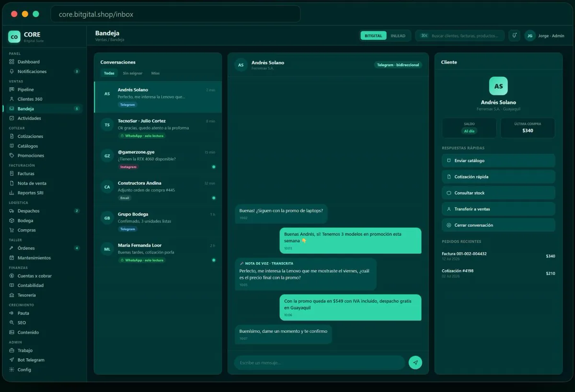Click the Dashboard grid icon in the sidebar
Image resolution: width=575 pixels, height=392 pixels.
click(x=12, y=62)
